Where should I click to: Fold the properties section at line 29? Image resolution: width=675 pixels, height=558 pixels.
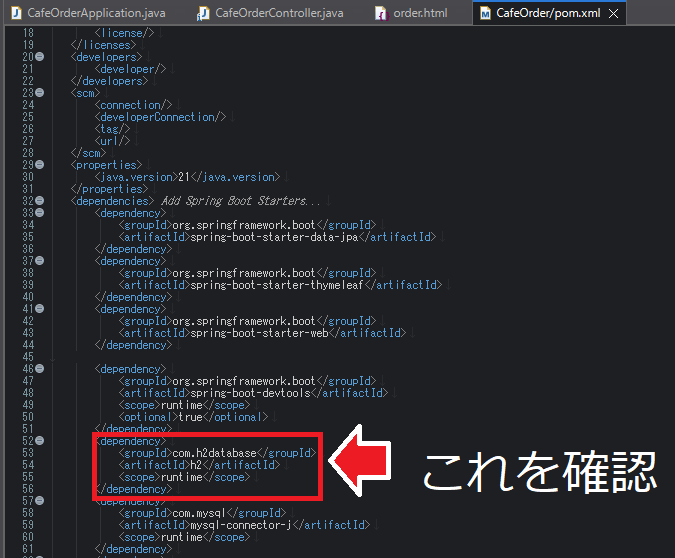40,165
